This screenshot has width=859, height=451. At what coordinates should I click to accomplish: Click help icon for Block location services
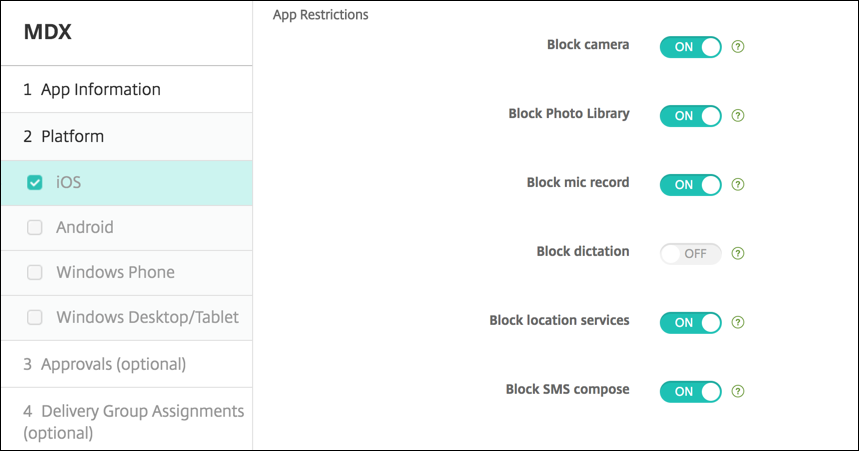point(739,323)
